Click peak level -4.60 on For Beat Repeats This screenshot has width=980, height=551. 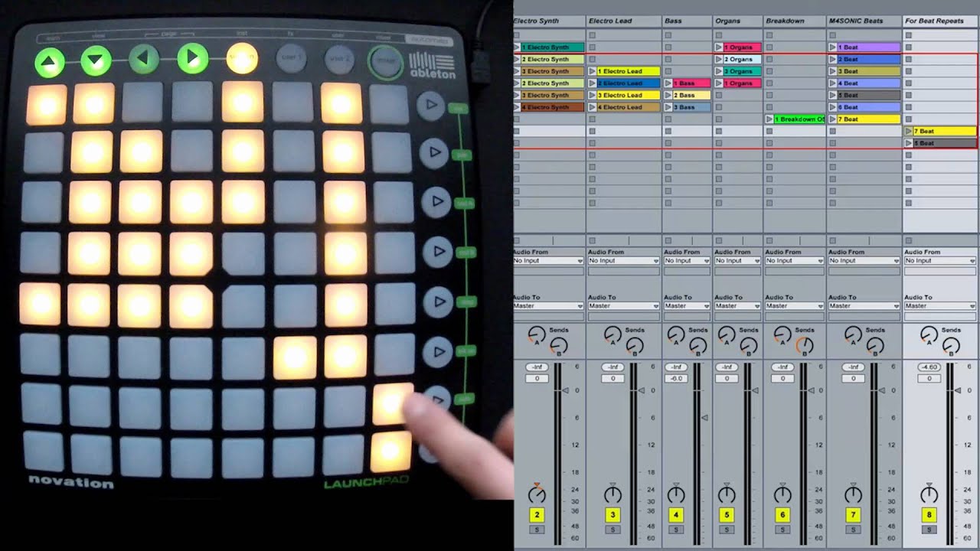click(929, 367)
